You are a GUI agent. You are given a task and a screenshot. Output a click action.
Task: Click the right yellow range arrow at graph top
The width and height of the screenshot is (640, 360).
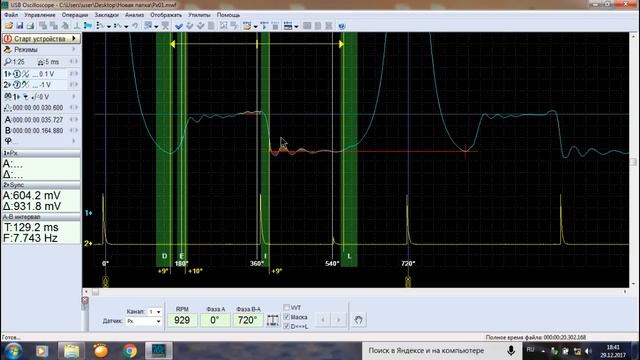point(341,44)
